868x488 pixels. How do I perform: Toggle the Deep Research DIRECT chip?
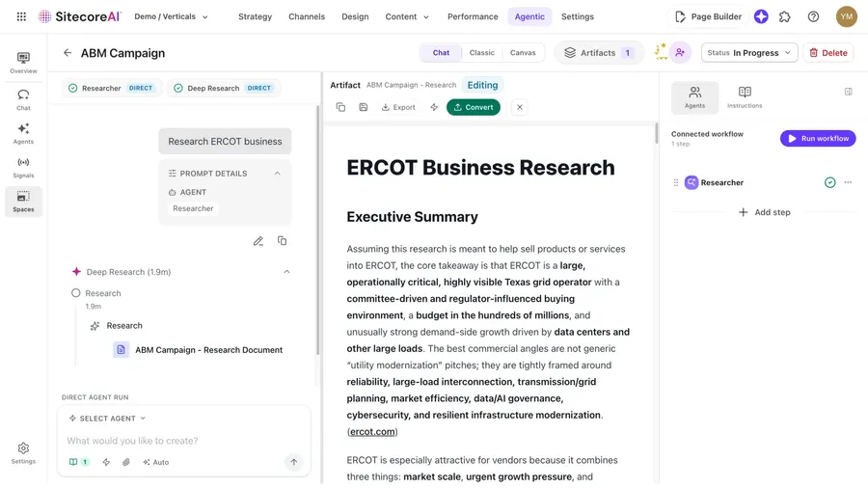tap(224, 88)
